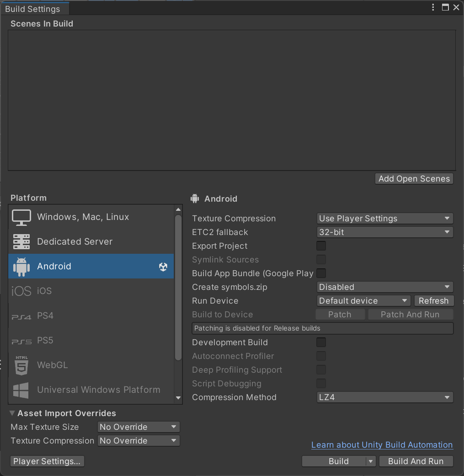Open the window's three-dot options menu

pyautogui.click(x=433, y=7)
